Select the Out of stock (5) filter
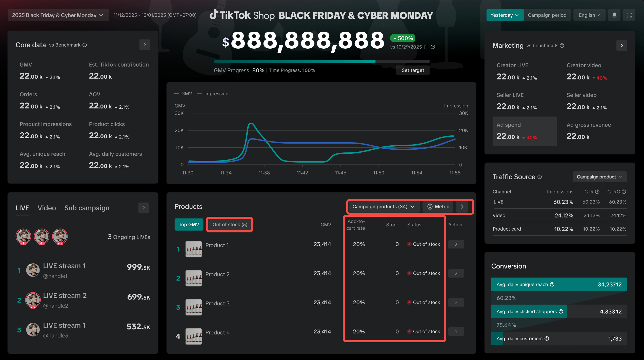The height and width of the screenshot is (360, 644). coord(230,225)
